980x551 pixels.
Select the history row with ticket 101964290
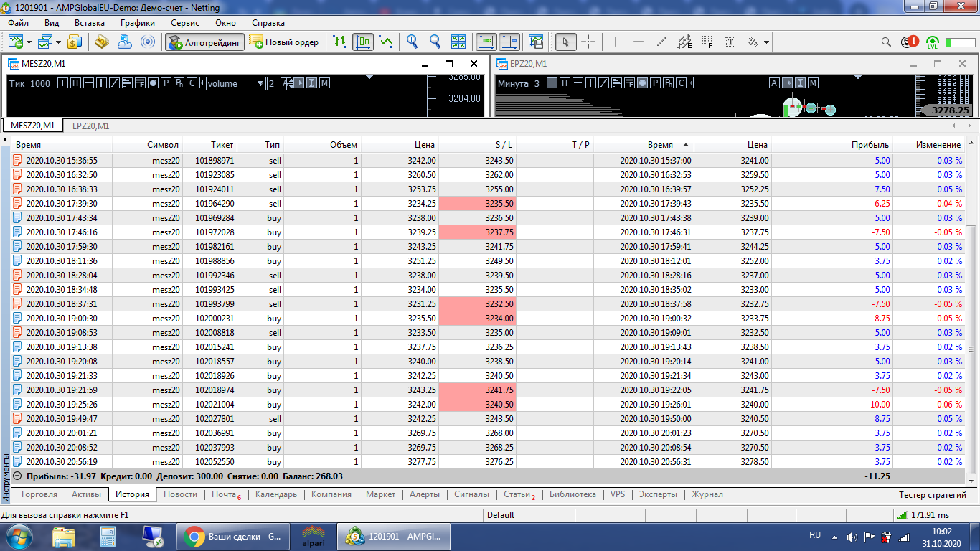coord(489,203)
